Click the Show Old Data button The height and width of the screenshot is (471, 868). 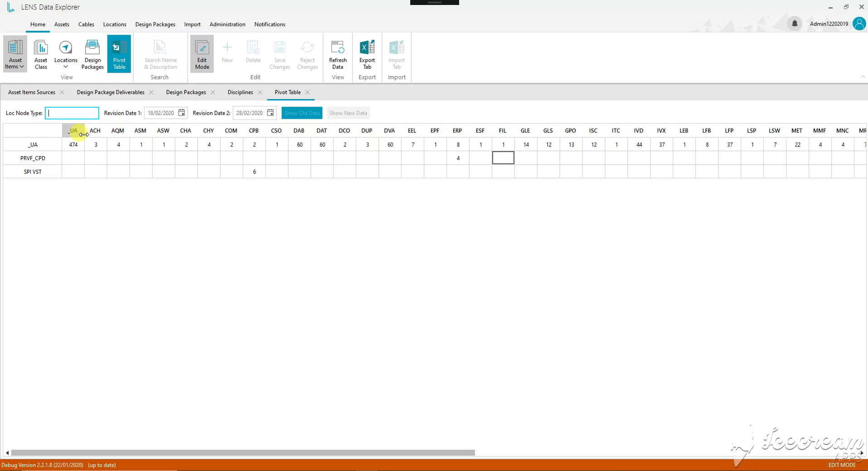[x=302, y=113]
